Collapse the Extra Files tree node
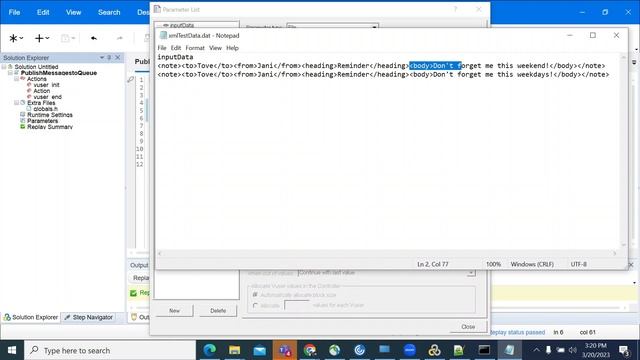The height and width of the screenshot is (360, 640). [16, 103]
